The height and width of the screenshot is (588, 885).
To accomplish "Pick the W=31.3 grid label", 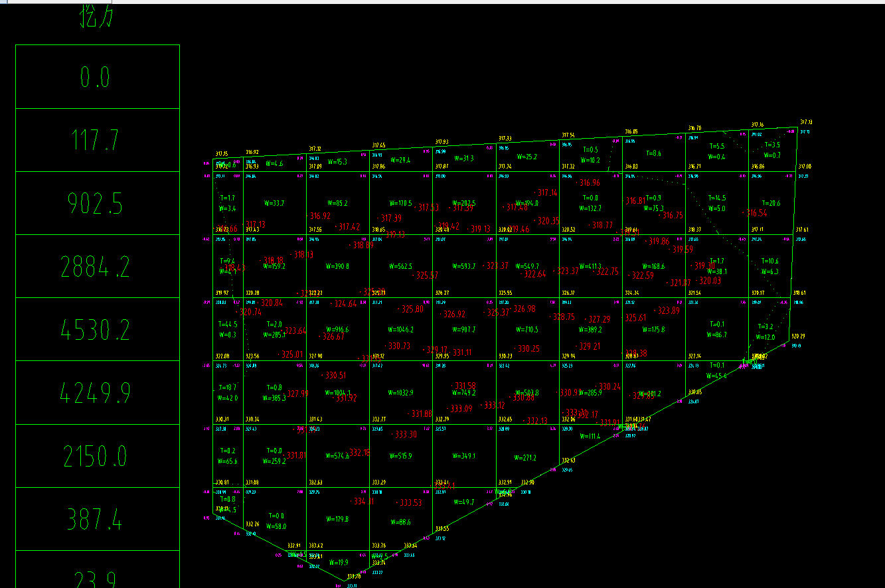I will point(463,159).
